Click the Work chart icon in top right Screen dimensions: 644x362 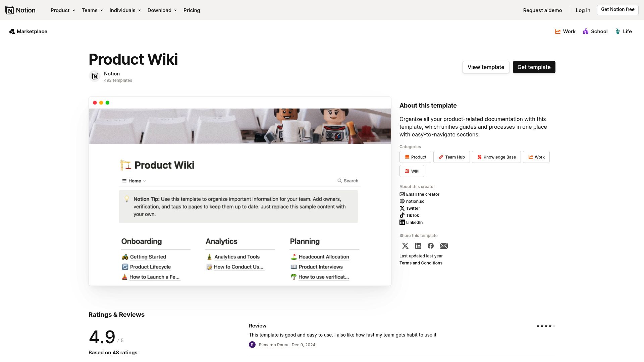pyautogui.click(x=558, y=32)
